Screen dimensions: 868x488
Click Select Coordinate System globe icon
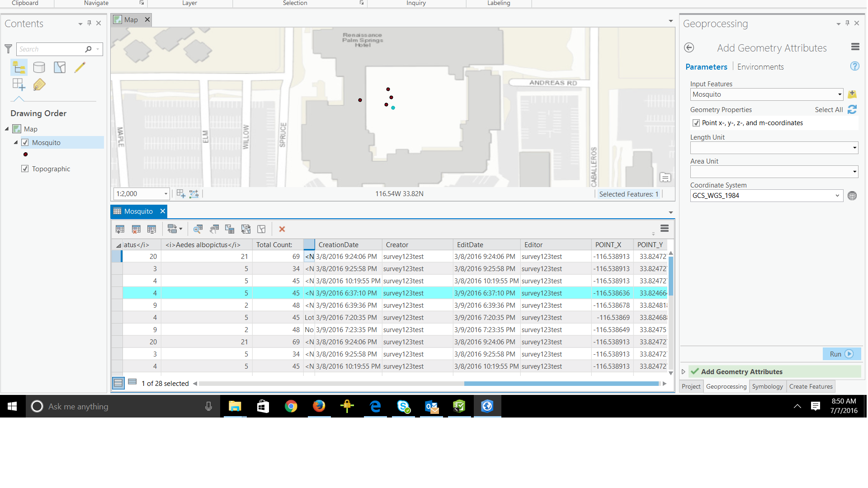(x=852, y=196)
